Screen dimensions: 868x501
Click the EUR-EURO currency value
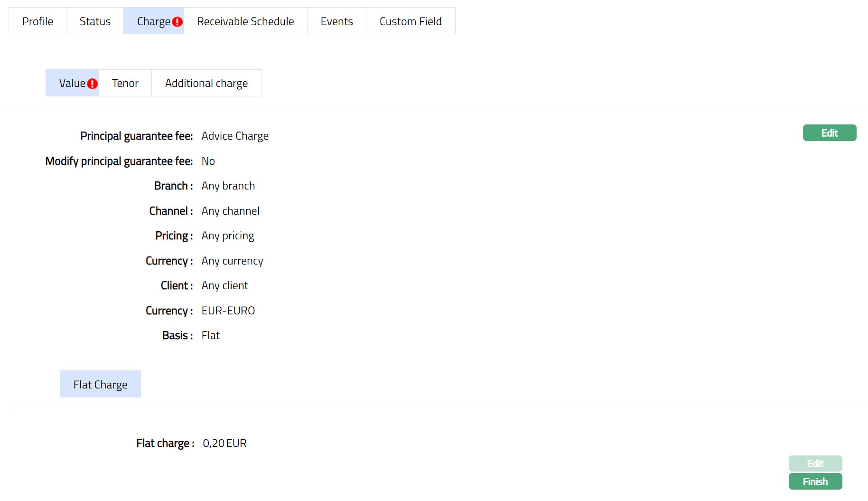[228, 311]
